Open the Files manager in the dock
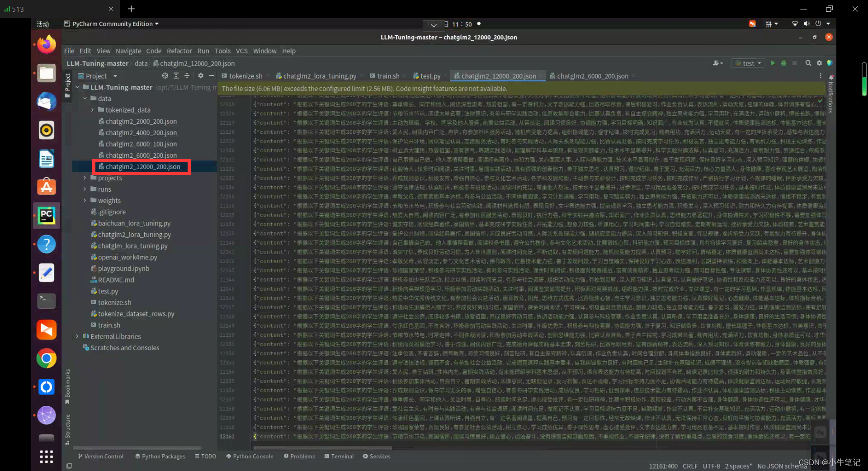The image size is (868, 471). click(46, 73)
